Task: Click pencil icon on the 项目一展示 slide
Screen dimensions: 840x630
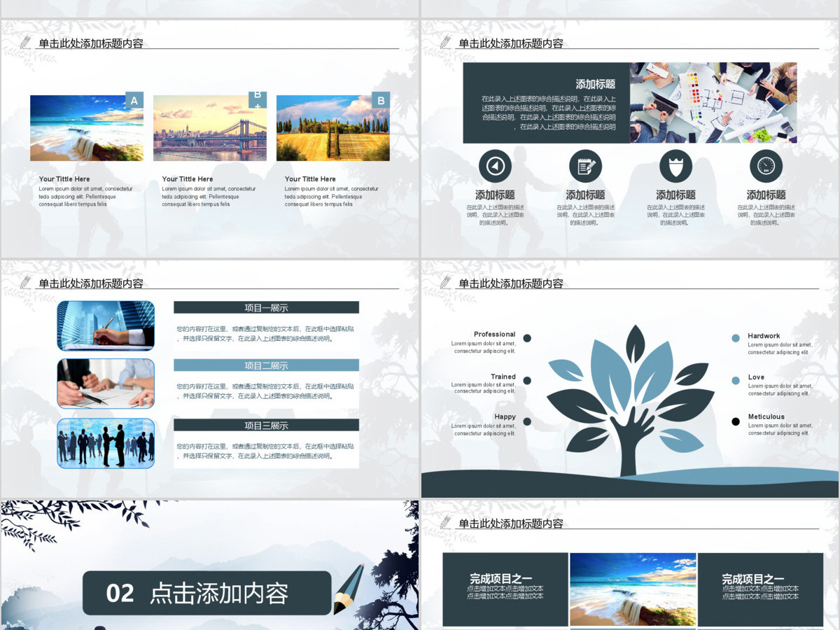Action: pos(26,282)
